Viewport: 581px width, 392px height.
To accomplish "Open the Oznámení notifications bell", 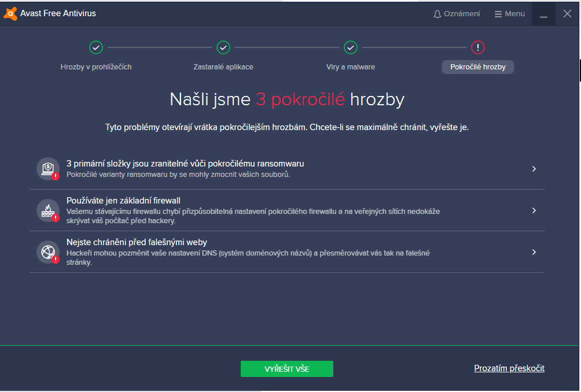I will [457, 14].
